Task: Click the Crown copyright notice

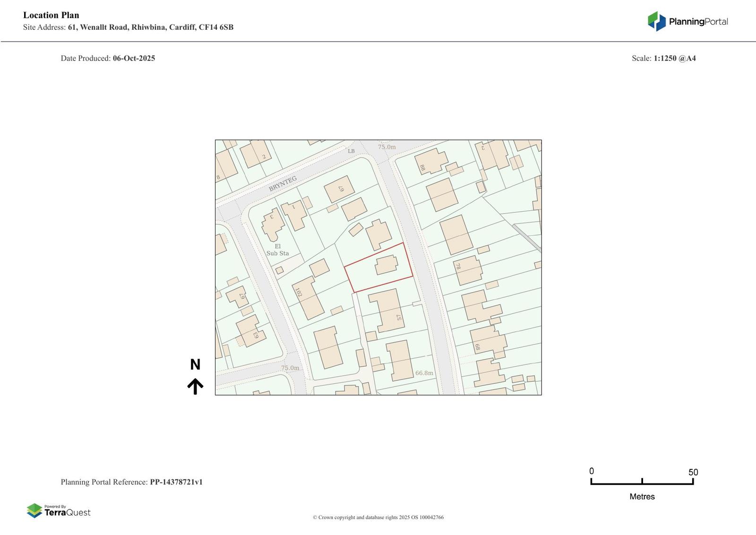Action: pyautogui.click(x=378, y=518)
